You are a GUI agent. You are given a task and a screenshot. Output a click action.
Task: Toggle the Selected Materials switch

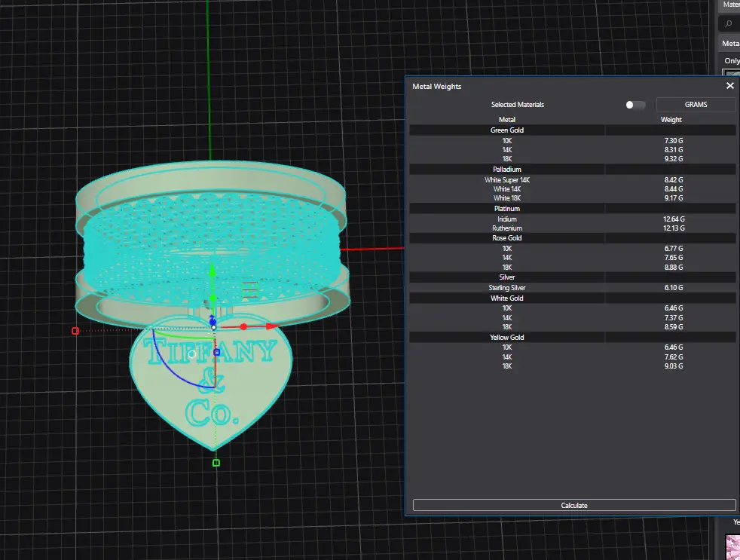[635, 105]
